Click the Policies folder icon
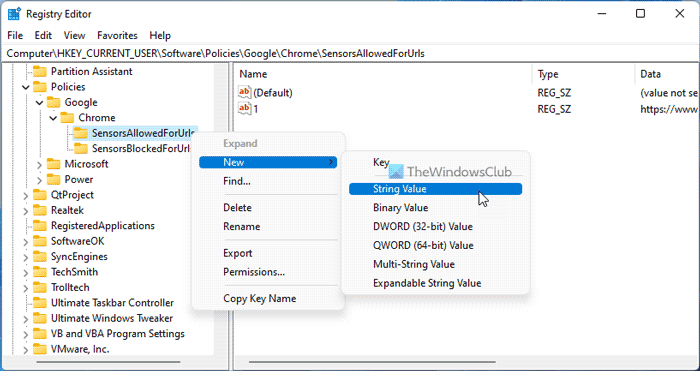 click(40, 87)
